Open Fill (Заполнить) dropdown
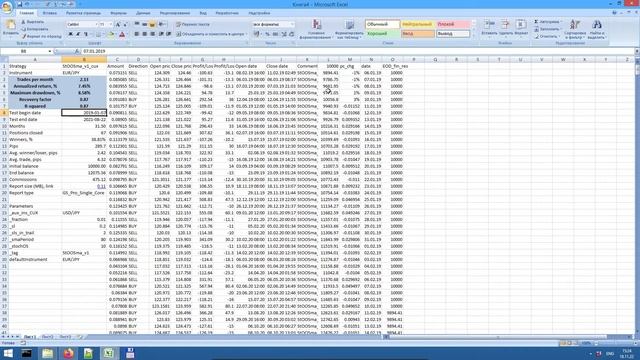The image size is (640, 360). click(x=548, y=29)
